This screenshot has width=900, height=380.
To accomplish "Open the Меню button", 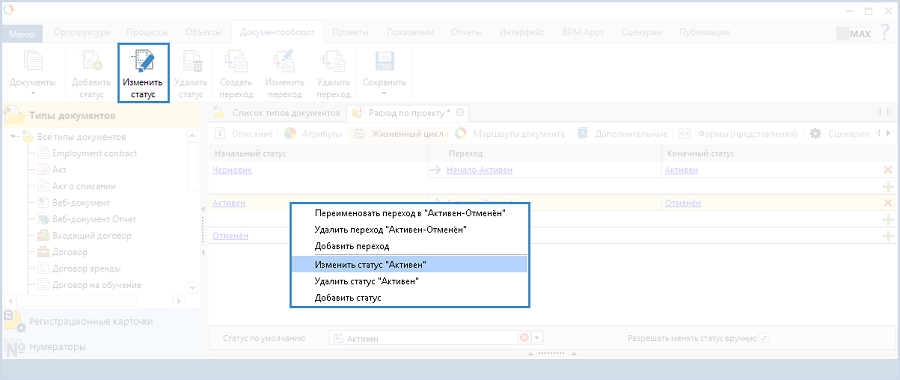I will tap(22, 33).
